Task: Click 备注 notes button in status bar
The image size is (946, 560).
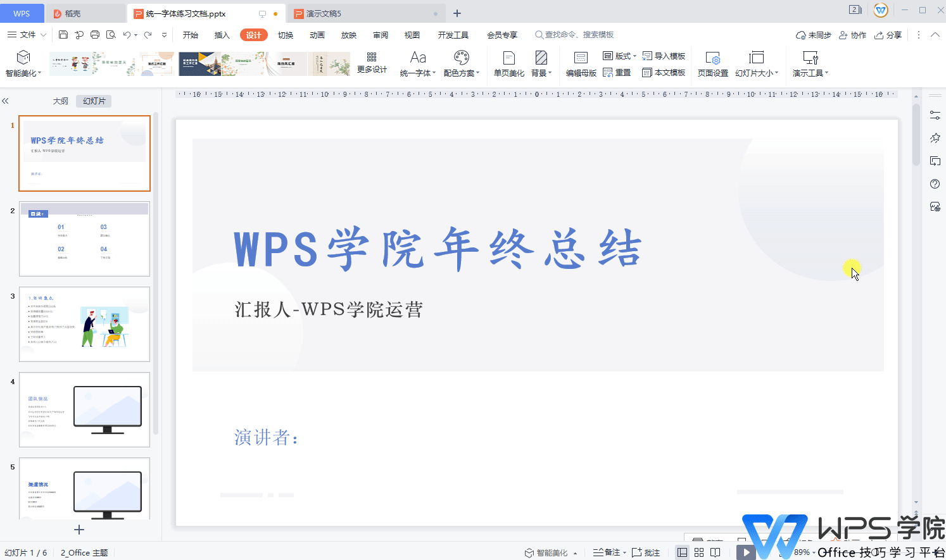Action: click(x=609, y=552)
